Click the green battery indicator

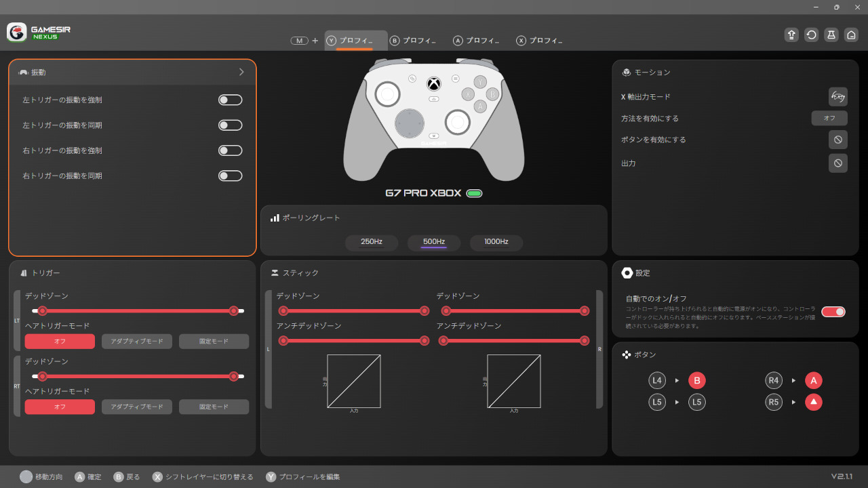(x=474, y=193)
